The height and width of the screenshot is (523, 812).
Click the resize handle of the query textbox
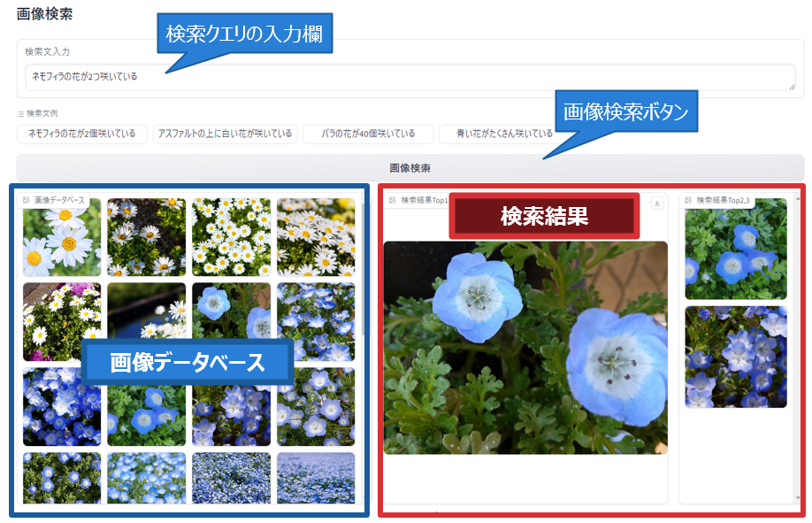[x=792, y=87]
